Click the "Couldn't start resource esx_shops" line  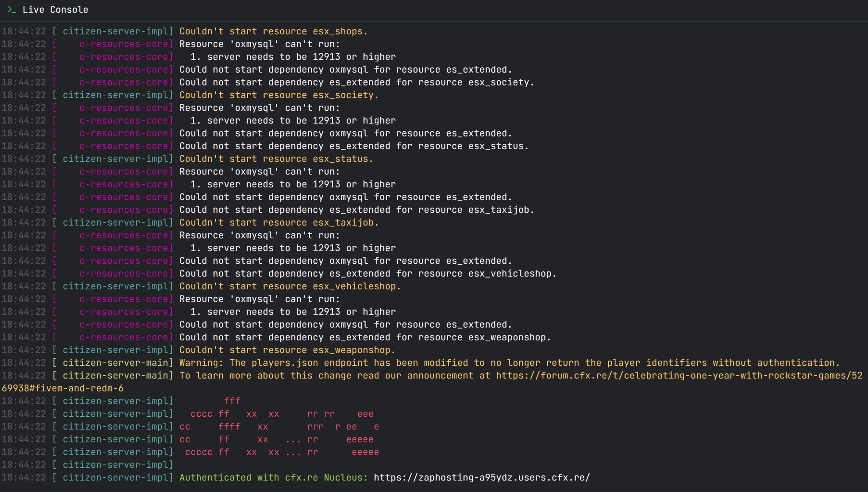pos(273,31)
